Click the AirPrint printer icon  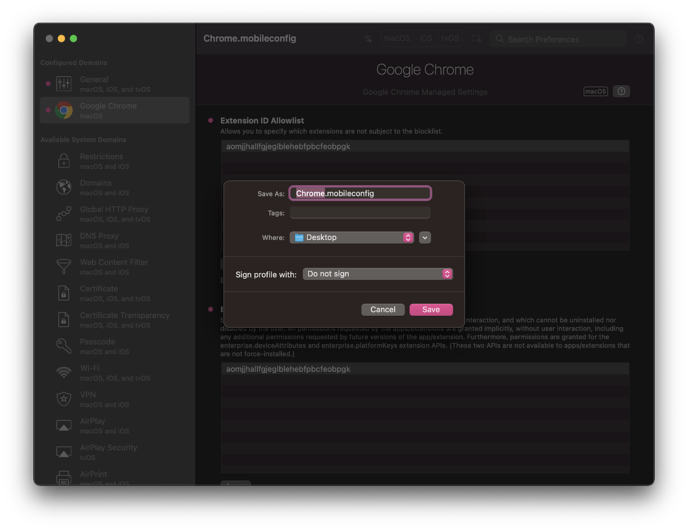coord(64,477)
